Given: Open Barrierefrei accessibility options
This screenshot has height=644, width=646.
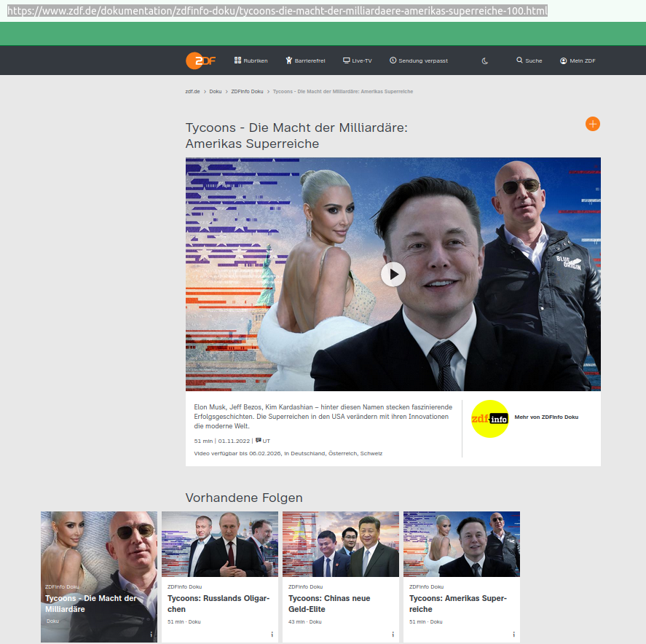Looking at the screenshot, I should pos(305,60).
